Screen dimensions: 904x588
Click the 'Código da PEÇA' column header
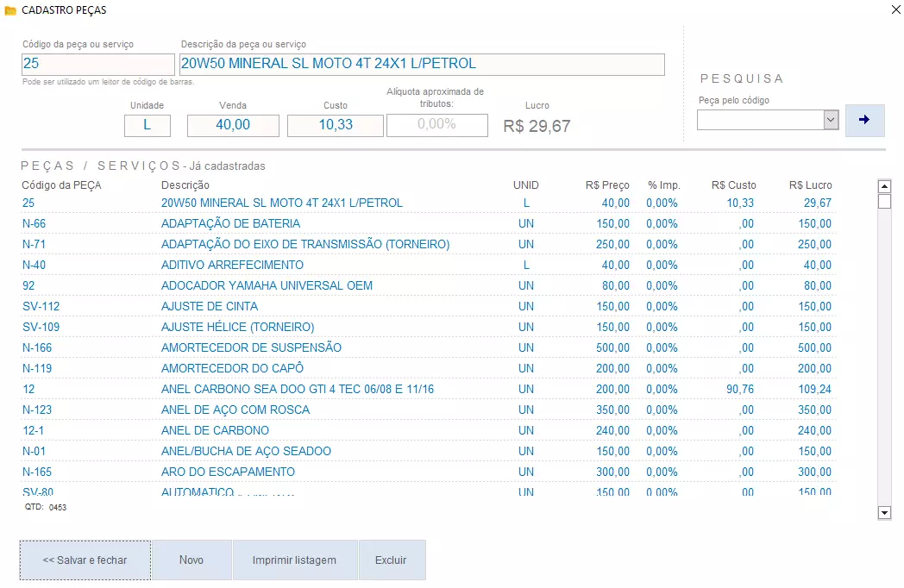point(62,185)
